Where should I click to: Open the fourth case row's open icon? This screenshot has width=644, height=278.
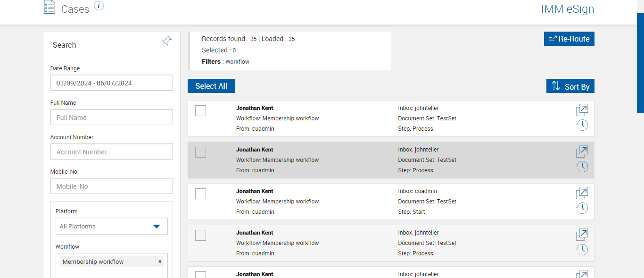point(582,235)
